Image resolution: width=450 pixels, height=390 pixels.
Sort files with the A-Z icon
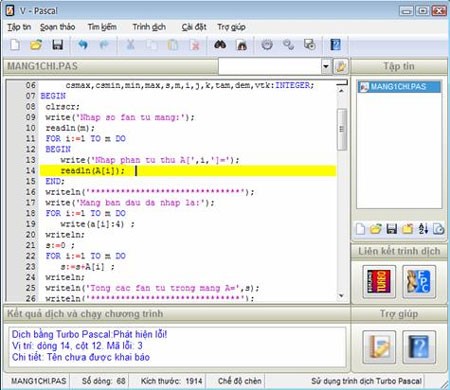(x=423, y=229)
